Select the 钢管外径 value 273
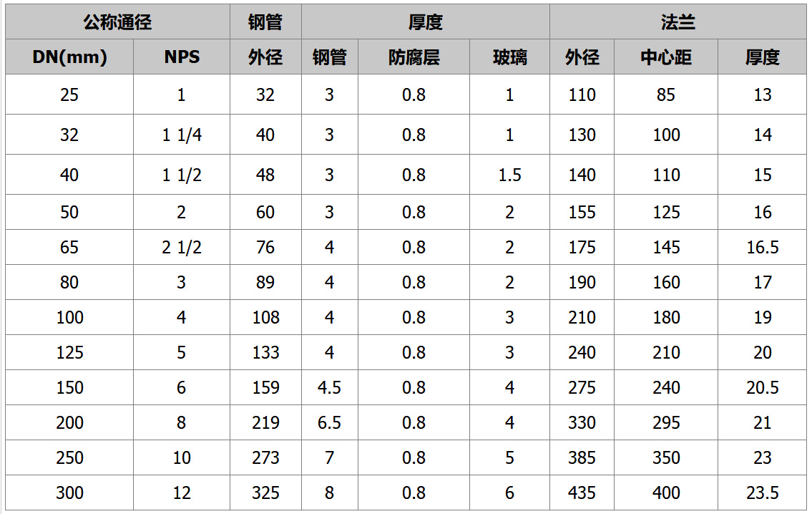812x514 pixels. [x=265, y=457]
